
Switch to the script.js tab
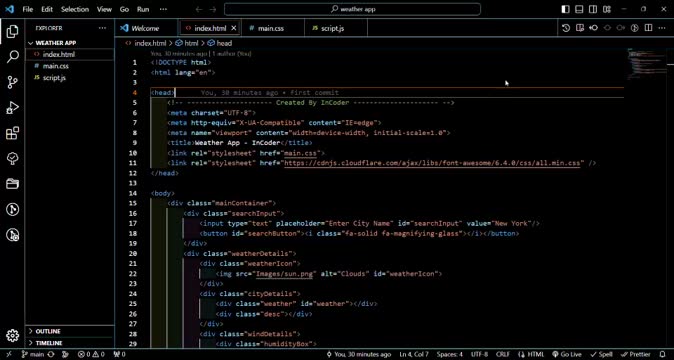click(x=336, y=28)
